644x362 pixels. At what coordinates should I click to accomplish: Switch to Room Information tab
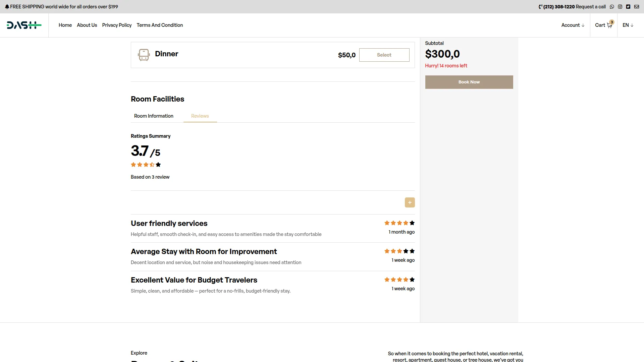(154, 116)
